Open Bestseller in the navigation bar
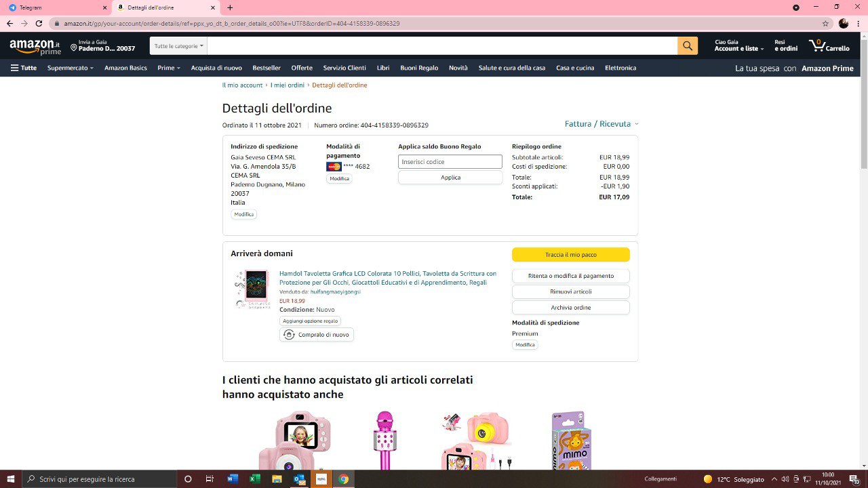 (267, 68)
